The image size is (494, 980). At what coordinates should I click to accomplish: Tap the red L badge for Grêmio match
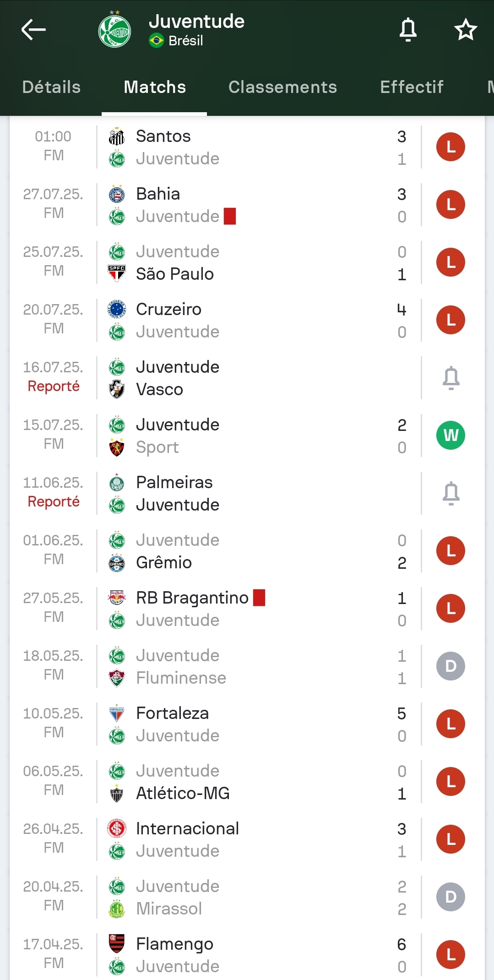pyautogui.click(x=451, y=550)
